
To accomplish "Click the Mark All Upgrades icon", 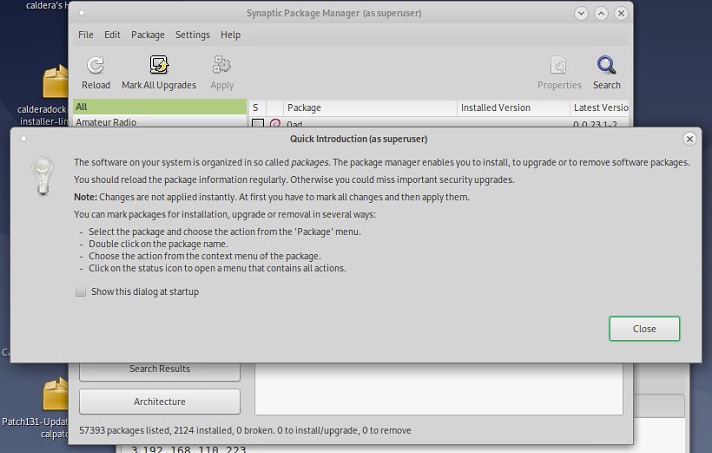I will coord(159,66).
